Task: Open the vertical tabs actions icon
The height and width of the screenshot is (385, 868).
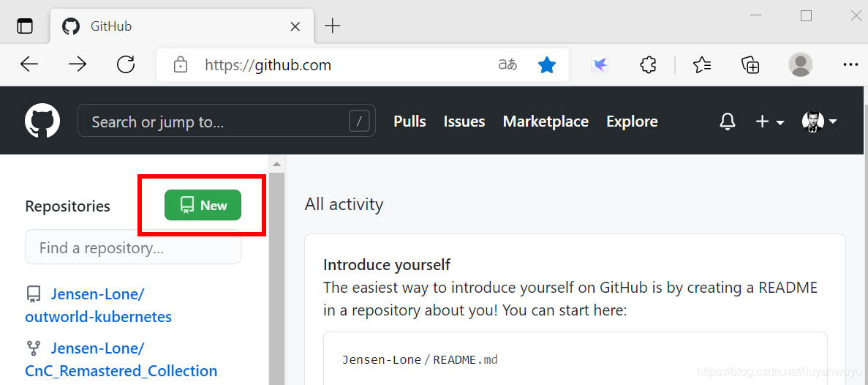Action: pos(25,26)
